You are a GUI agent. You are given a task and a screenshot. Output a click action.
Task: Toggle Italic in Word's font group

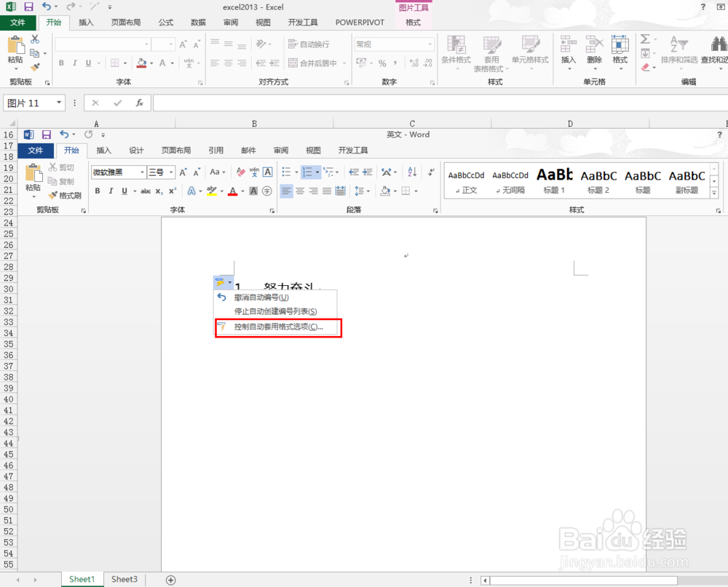[111, 191]
